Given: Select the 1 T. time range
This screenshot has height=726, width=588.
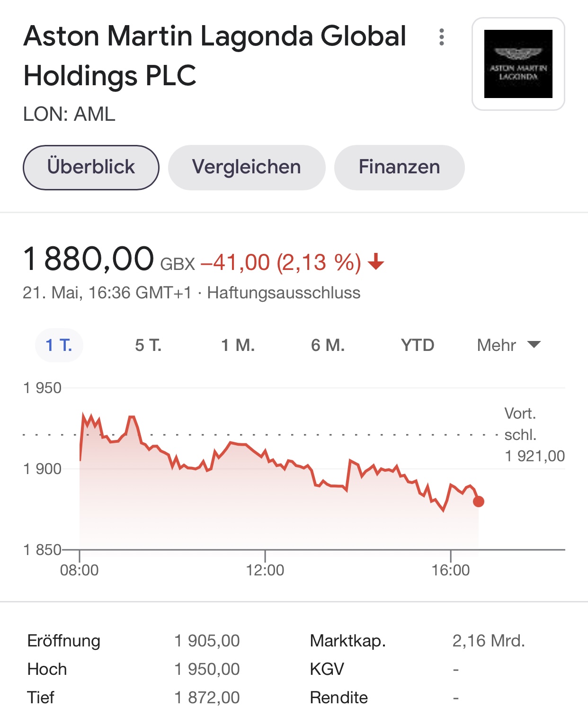Looking at the screenshot, I should (59, 345).
